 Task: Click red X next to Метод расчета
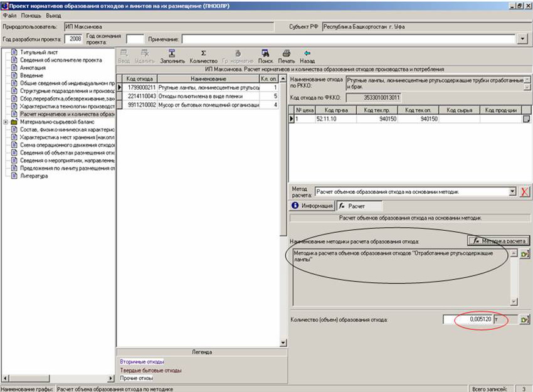click(x=525, y=192)
